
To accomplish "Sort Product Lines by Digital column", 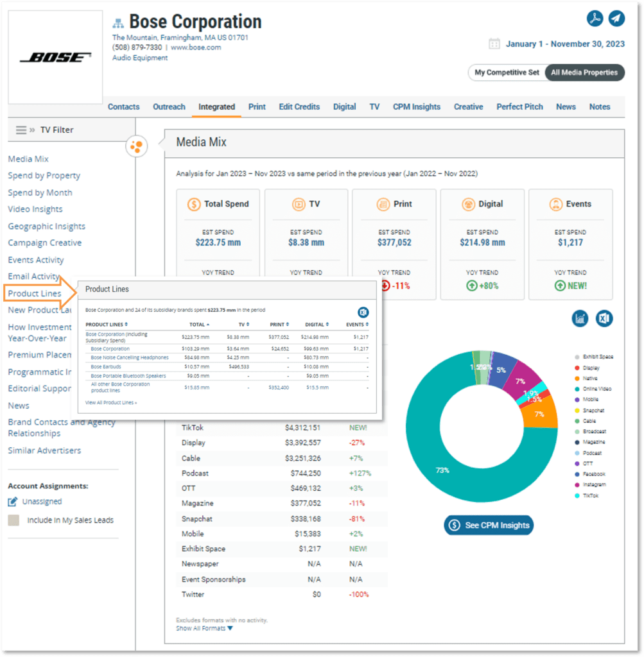I will 317,324.
